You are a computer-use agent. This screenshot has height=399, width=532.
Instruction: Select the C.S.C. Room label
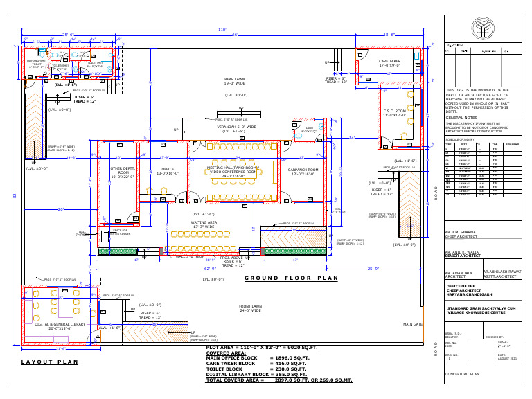pos(395,113)
